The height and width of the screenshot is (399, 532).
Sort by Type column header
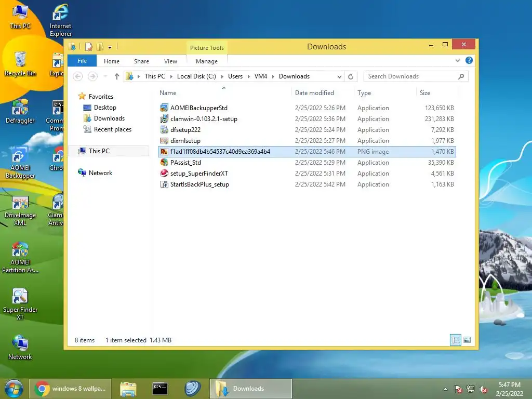pos(364,92)
